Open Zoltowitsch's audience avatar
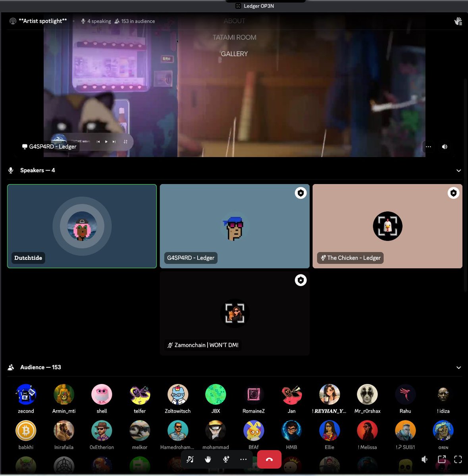 [x=177, y=394]
